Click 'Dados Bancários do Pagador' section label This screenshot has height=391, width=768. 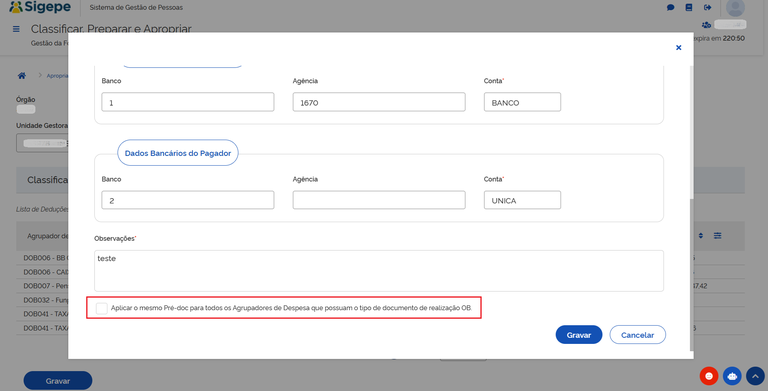point(178,153)
